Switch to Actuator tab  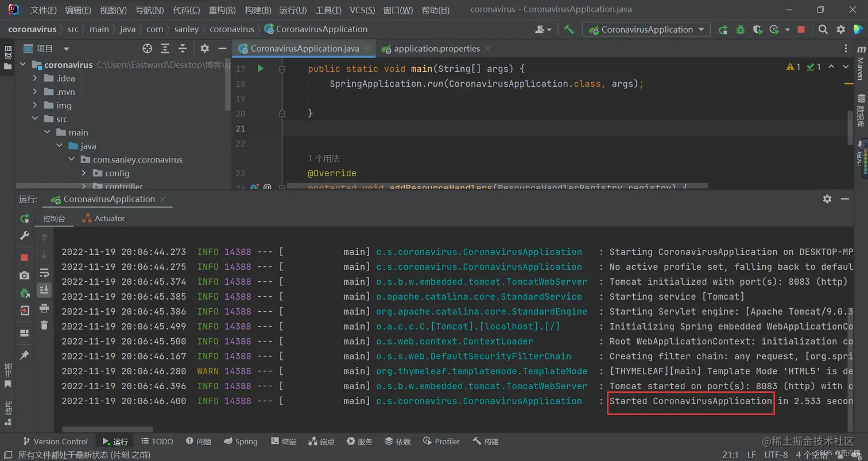pyautogui.click(x=103, y=218)
